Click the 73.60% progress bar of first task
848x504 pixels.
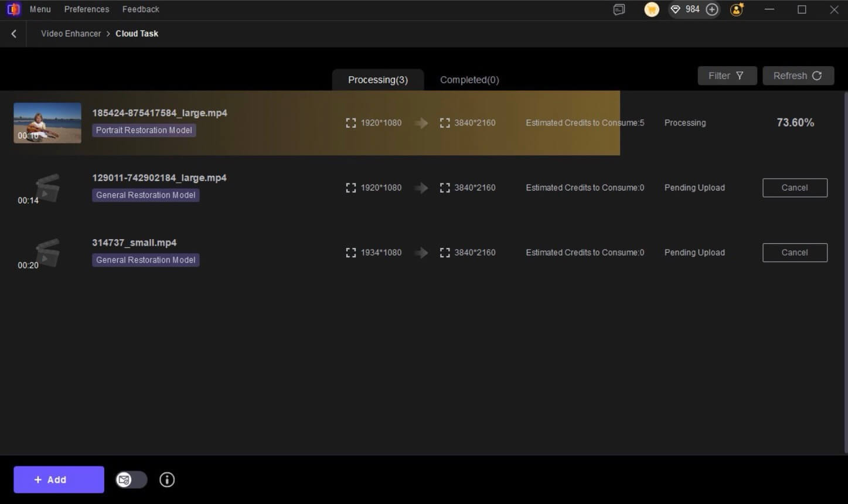tap(795, 122)
